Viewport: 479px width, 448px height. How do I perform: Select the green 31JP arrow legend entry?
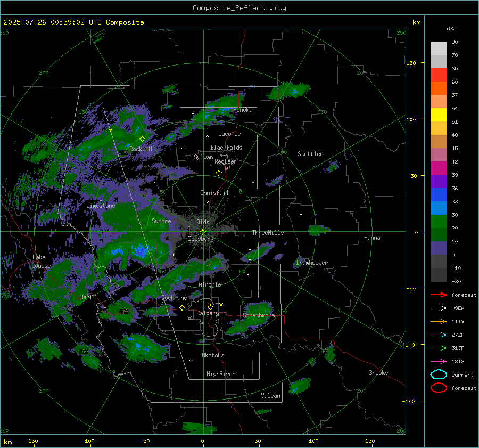pyautogui.click(x=439, y=348)
